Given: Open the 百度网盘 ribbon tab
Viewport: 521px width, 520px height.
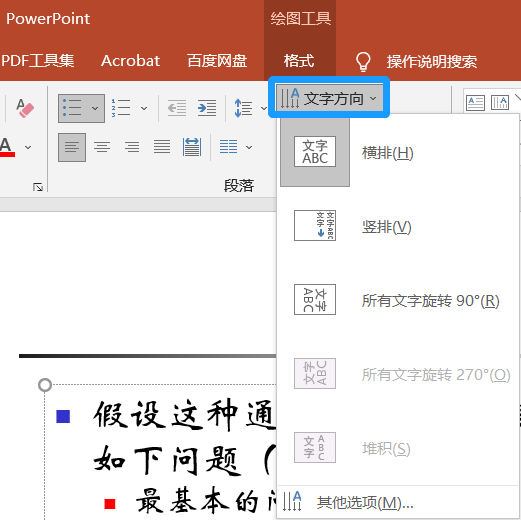Looking at the screenshot, I should 217,61.
